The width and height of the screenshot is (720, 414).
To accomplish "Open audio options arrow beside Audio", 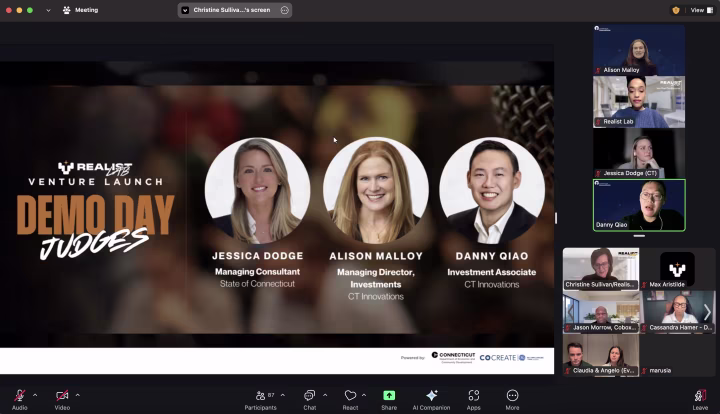I will click(x=35, y=395).
